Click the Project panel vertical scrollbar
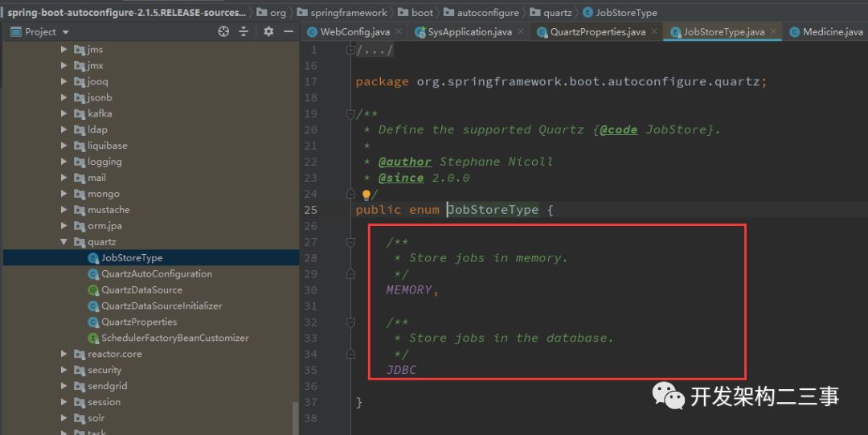868x435 pixels. (295, 417)
